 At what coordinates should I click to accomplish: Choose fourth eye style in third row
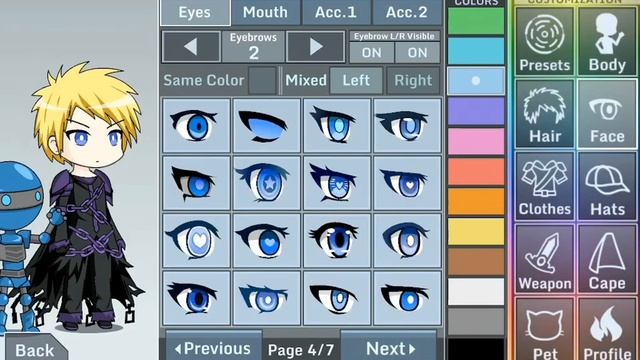click(x=407, y=240)
